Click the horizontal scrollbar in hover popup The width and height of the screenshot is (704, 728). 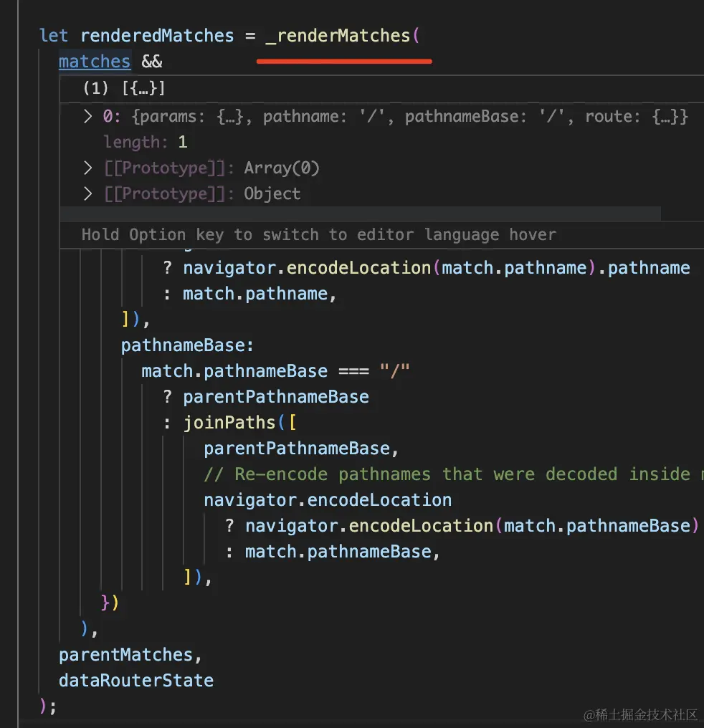(x=360, y=214)
